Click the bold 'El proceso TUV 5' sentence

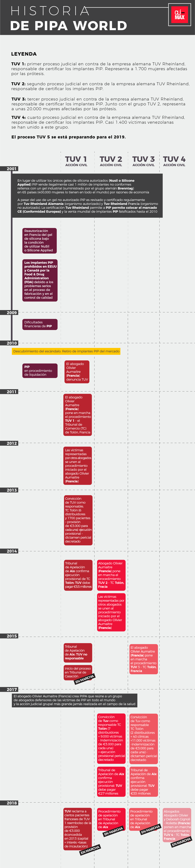click(69, 137)
